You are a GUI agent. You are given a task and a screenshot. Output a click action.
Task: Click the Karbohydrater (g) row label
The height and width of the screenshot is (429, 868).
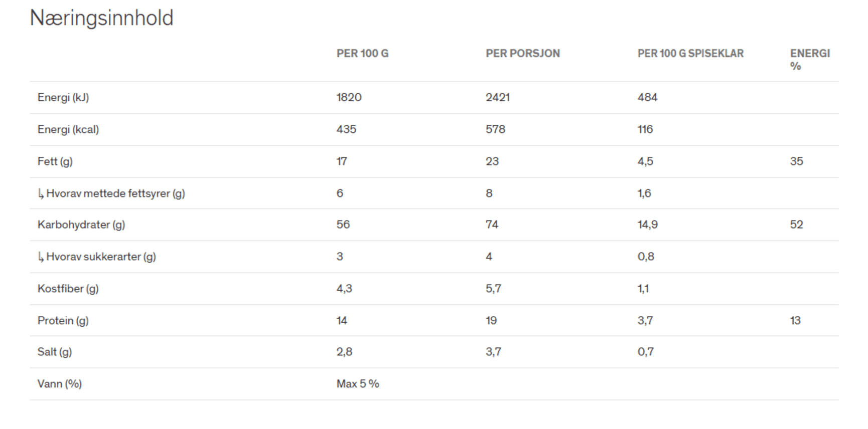pos(81,225)
